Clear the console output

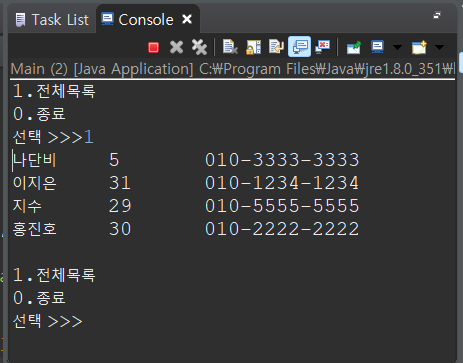[230, 47]
